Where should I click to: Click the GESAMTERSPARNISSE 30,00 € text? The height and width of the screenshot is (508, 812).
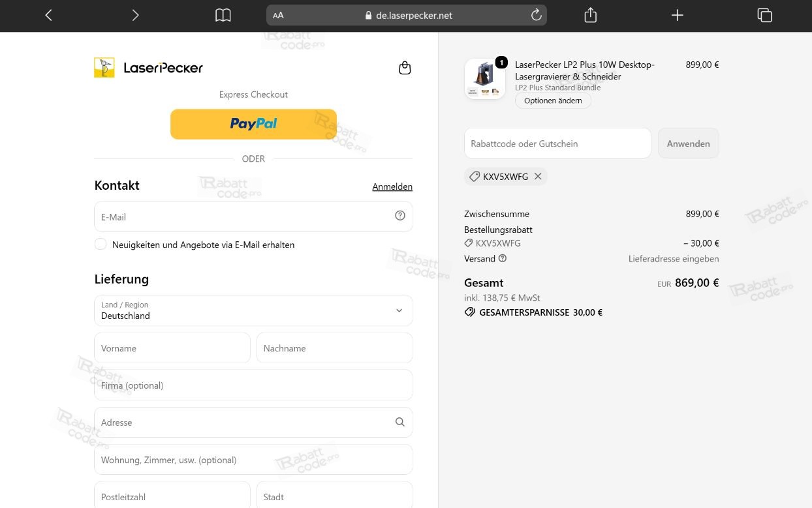[x=540, y=312]
